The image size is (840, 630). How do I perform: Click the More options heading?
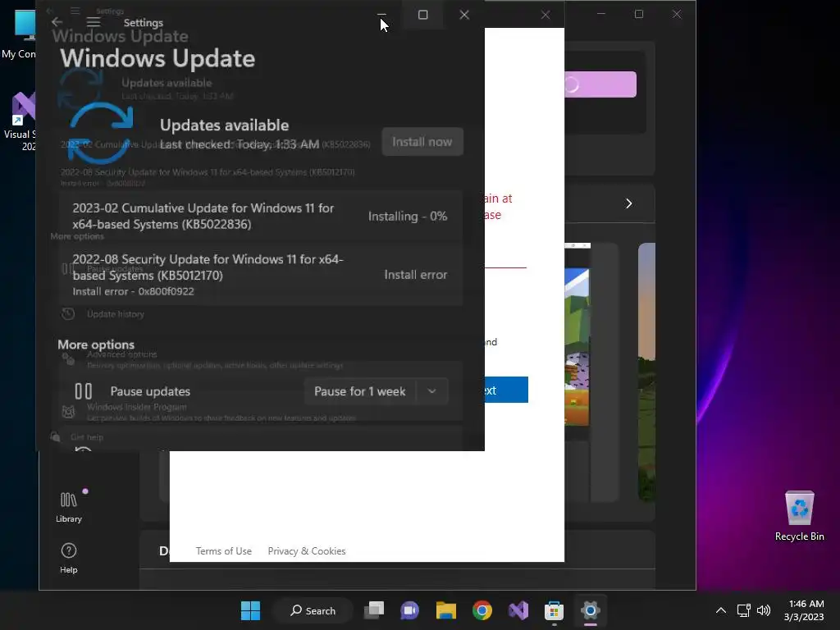coord(96,345)
